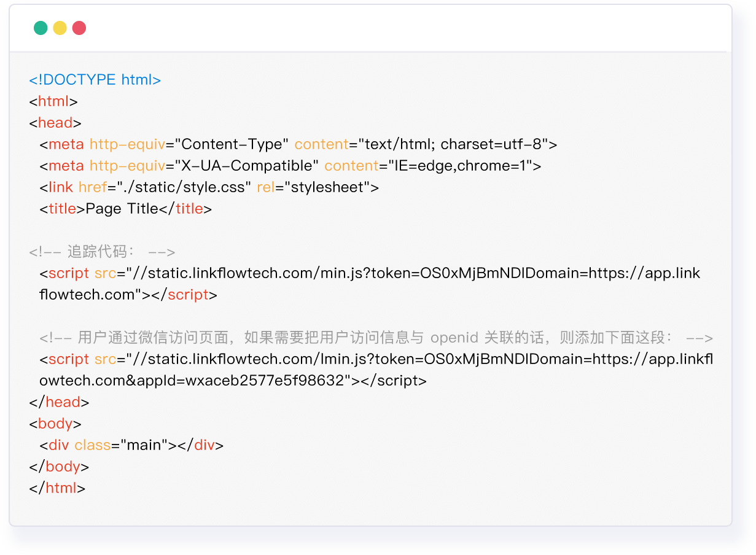Click the link href style.css line
The height and width of the screenshot is (555, 756).
point(209,187)
